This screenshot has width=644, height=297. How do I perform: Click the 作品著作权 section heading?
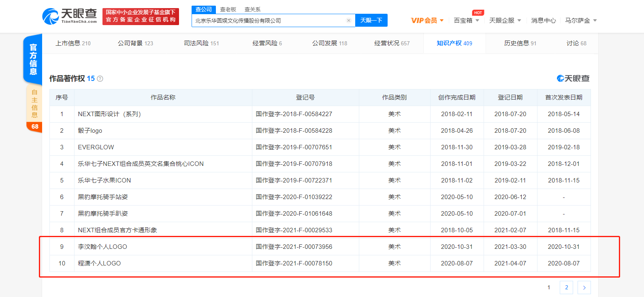pyautogui.click(x=67, y=78)
